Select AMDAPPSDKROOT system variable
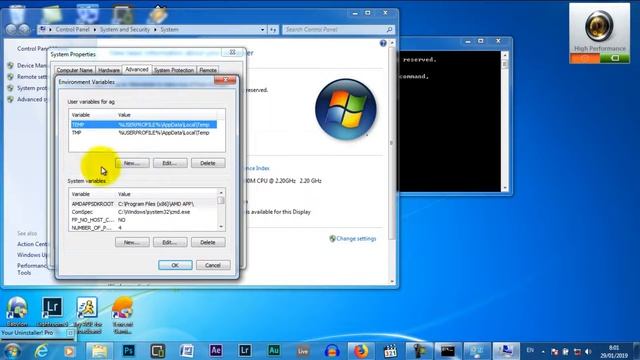640x360 pixels. coord(144,204)
